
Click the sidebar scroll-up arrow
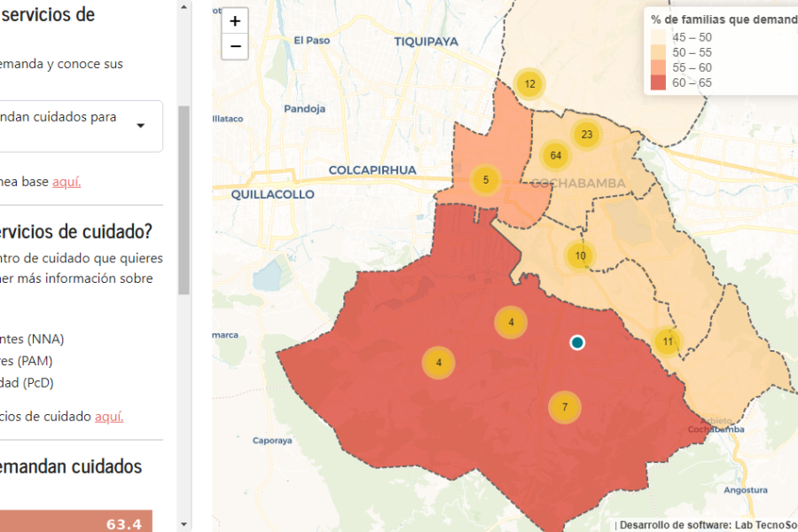click(x=184, y=7)
